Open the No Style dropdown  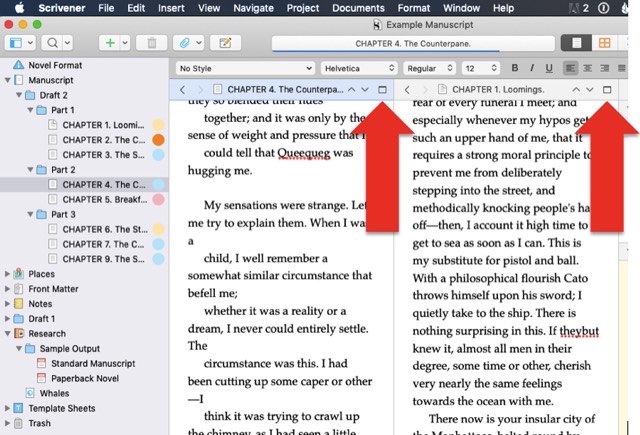pos(246,68)
